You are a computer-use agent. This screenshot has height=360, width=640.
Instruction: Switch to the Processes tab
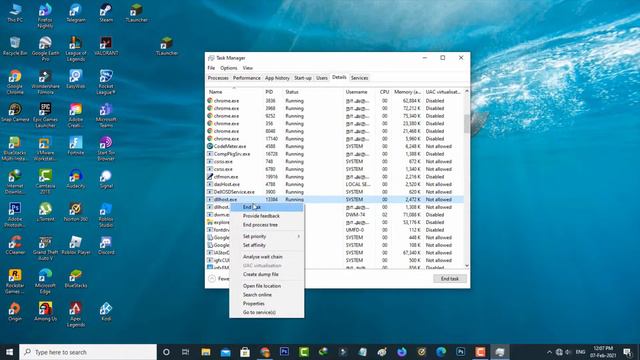tap(218, 78)
